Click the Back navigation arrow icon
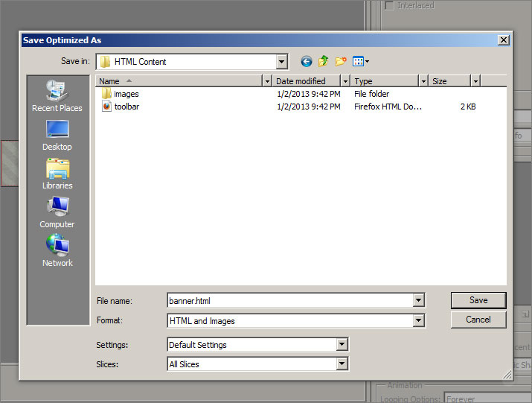Viewport: 532px width, 403px height. [306, 62]
